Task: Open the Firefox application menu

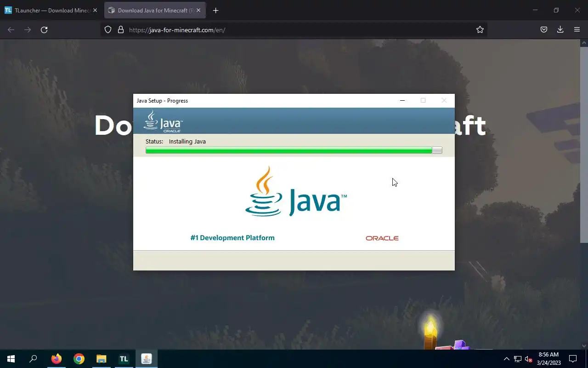Action: click(577, 29)
